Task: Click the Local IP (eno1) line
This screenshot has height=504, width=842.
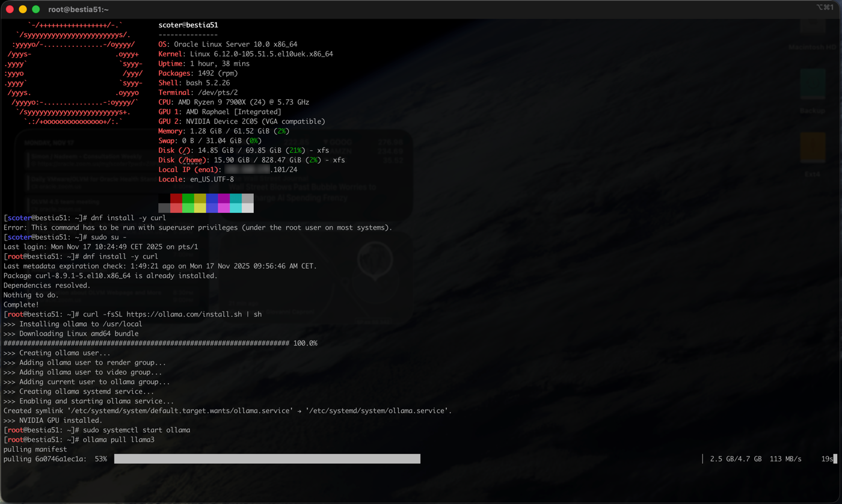Action: 228,170
